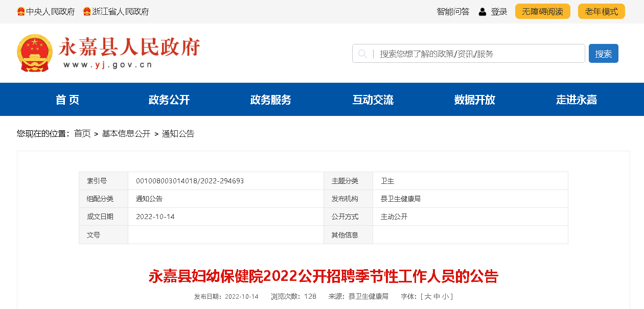Screen dimensions: 644x309
Task: Click the 索引号 table label
Action: click(x=97, y=181)
